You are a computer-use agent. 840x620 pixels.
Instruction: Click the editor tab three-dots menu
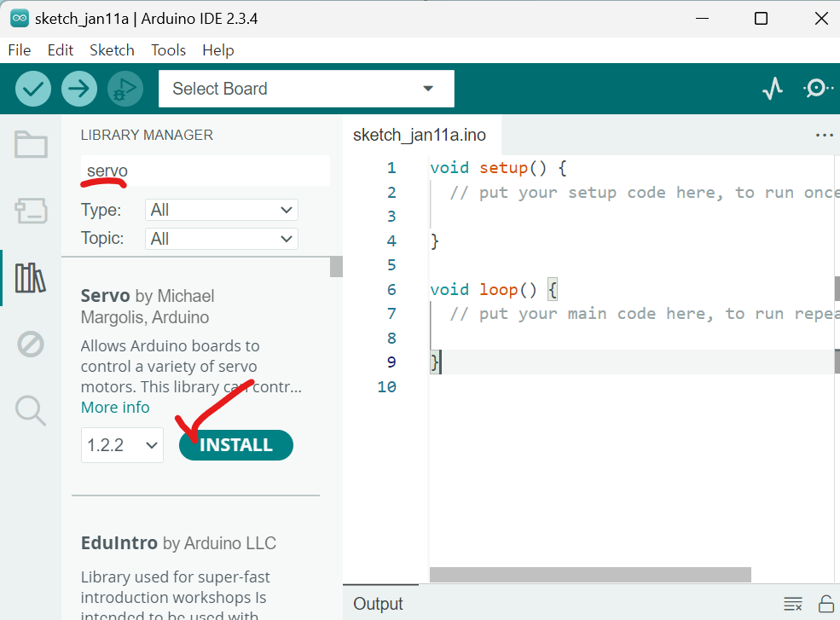click(x=824, y=135)
